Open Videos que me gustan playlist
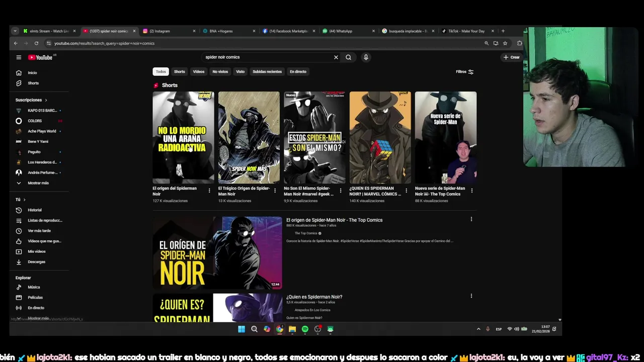 coord(44,241)
